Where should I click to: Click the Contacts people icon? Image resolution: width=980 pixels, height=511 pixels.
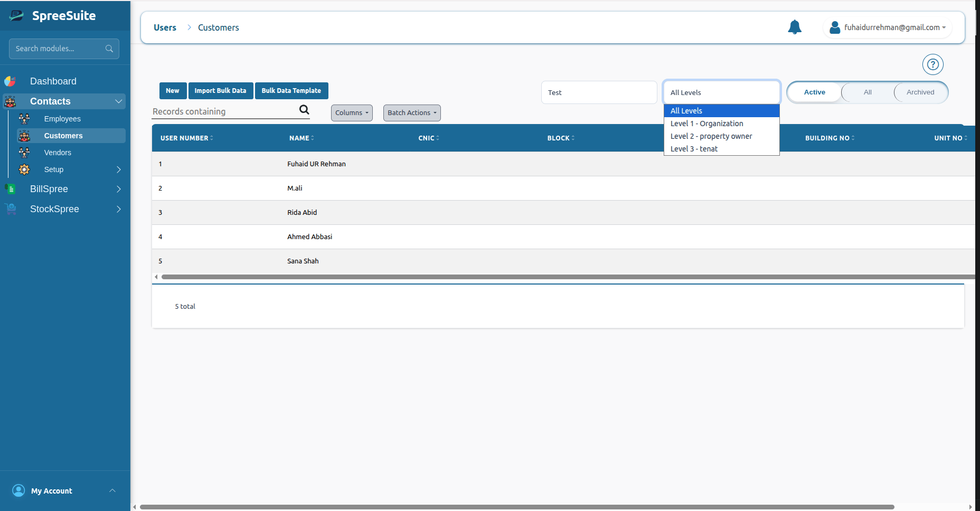(10, 101)
